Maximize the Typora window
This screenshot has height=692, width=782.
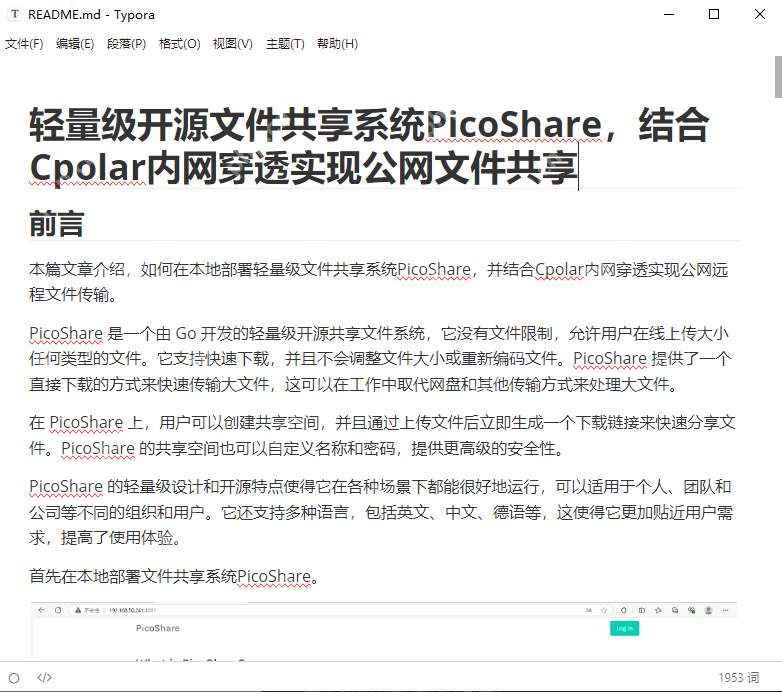(713, 15)
